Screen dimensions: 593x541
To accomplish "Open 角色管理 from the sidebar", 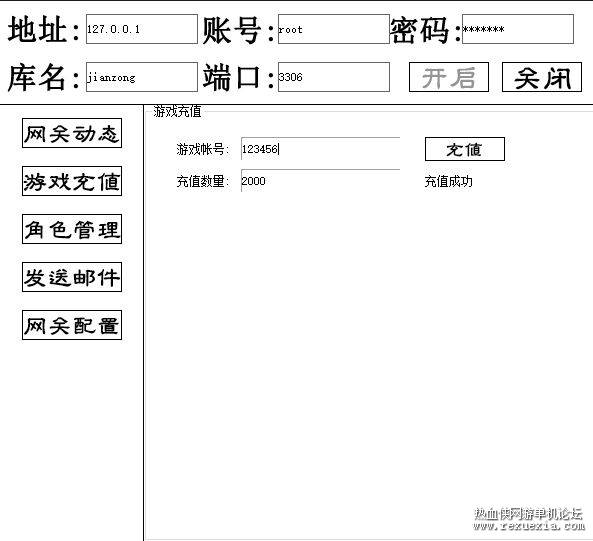I will click(x=72, y=229).
